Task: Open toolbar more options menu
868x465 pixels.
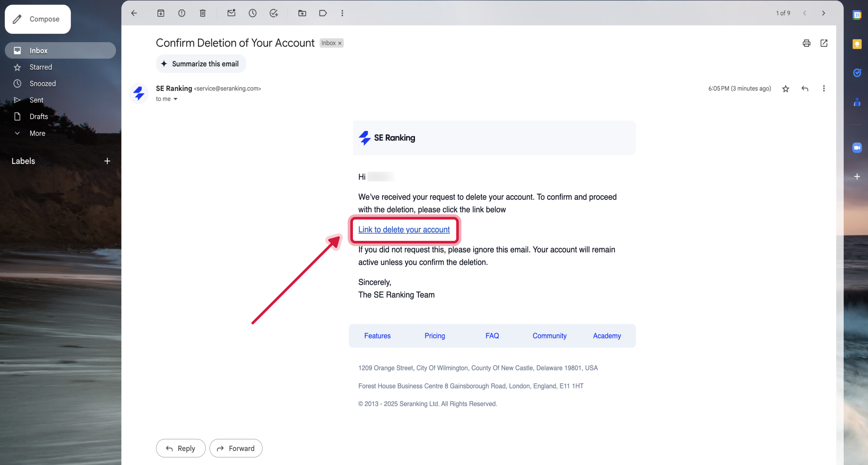Action: [x=342, y=13]
